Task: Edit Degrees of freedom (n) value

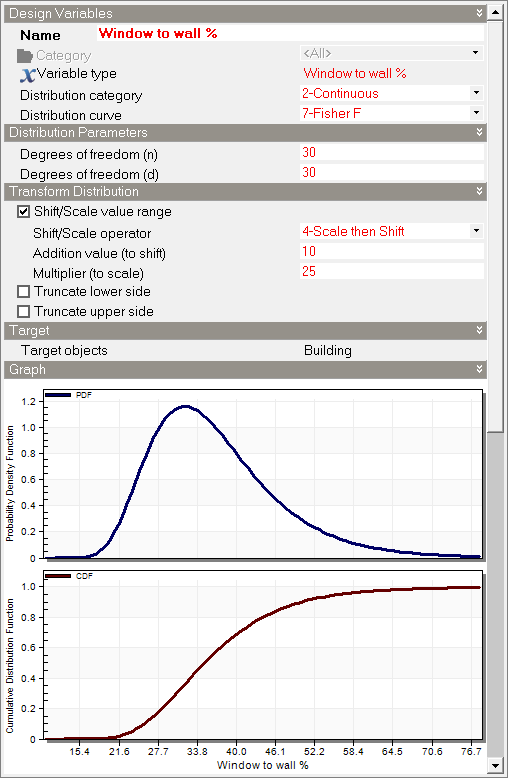Action: click(392, 152)
